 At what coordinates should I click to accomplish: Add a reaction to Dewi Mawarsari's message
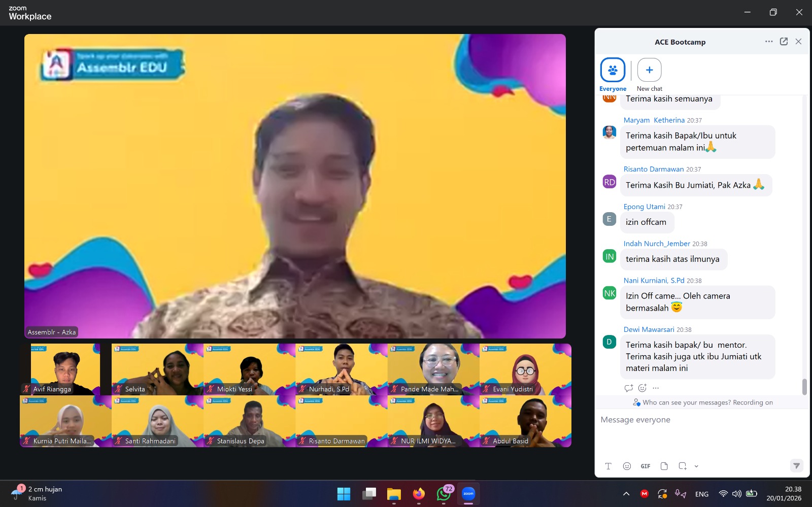[x=642, y=388]
